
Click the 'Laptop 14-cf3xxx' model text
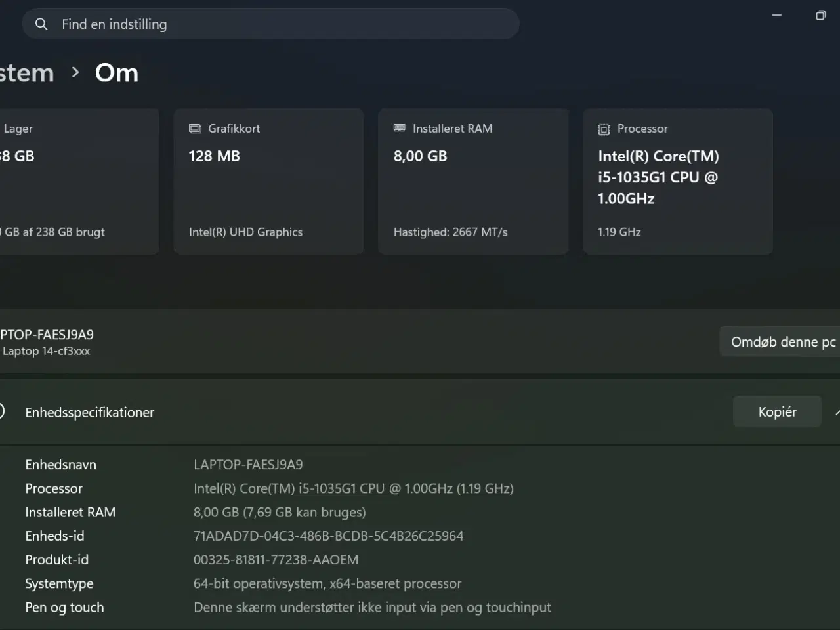coord(46,351)
